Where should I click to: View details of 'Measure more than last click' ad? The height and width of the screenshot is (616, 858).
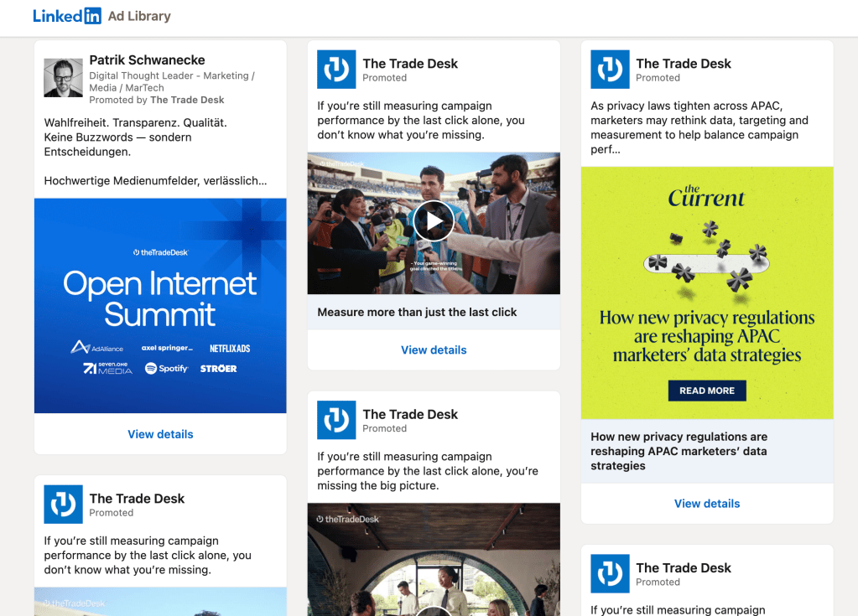coord(434,350)
